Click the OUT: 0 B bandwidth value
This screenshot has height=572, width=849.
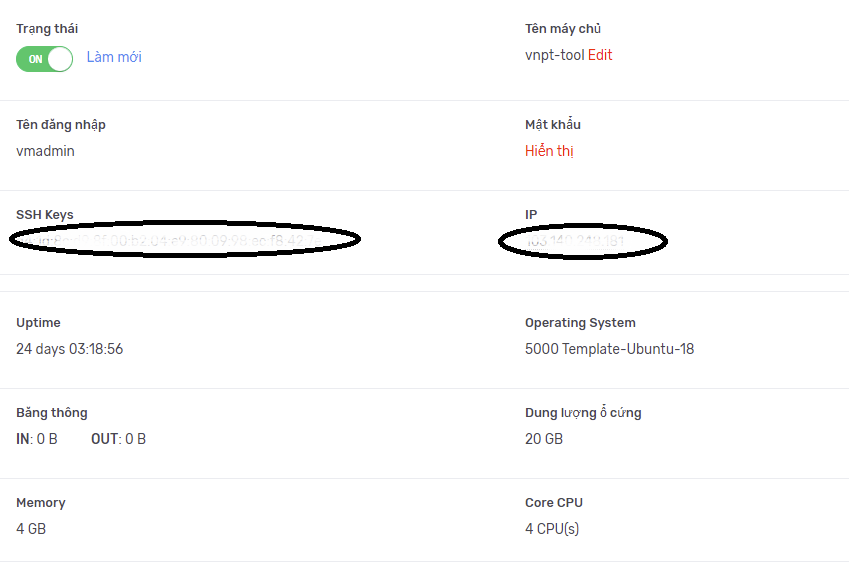click(x=118, y=439)
